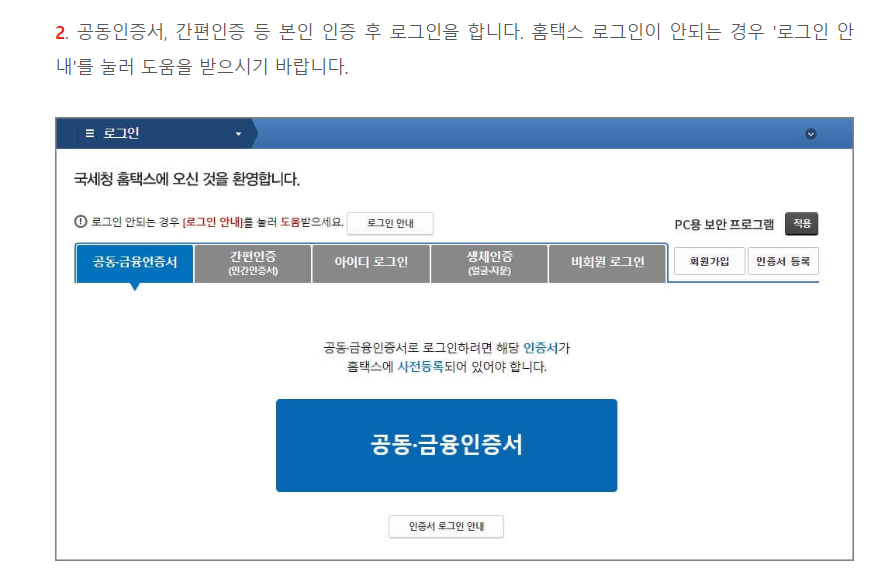The image size is (889, 583).
Task: Click the PC용 보안 프로그램 label
Action: [724, 225]
